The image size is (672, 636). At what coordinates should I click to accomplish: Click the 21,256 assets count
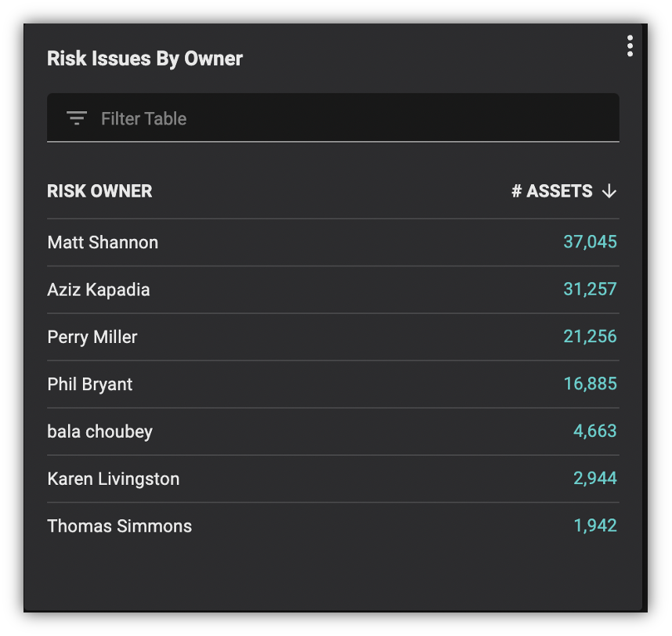point(590,337)
